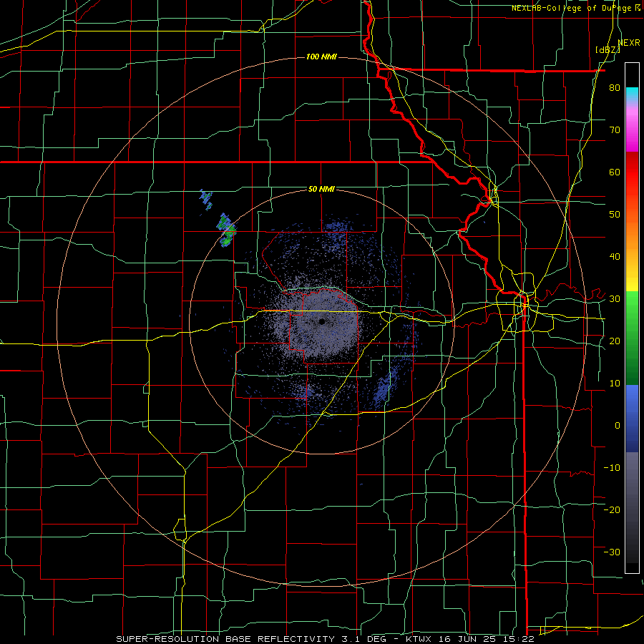Screen dimensions: 644x644
Task: Click the green storm echo northwest of radar
Action: (x=226, y=230)
